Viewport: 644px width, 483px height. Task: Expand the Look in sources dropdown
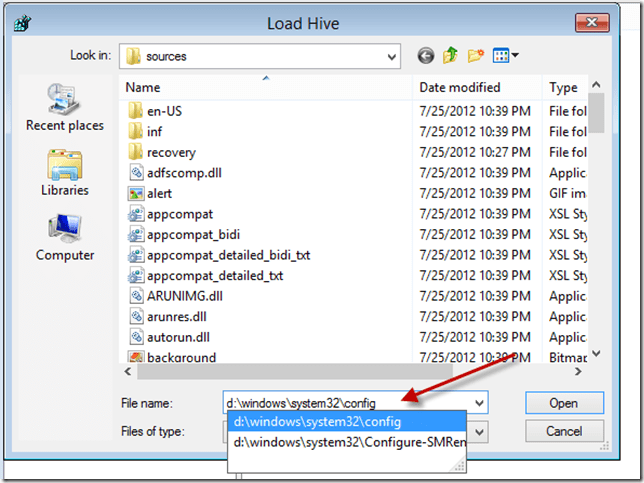point(392,57)
